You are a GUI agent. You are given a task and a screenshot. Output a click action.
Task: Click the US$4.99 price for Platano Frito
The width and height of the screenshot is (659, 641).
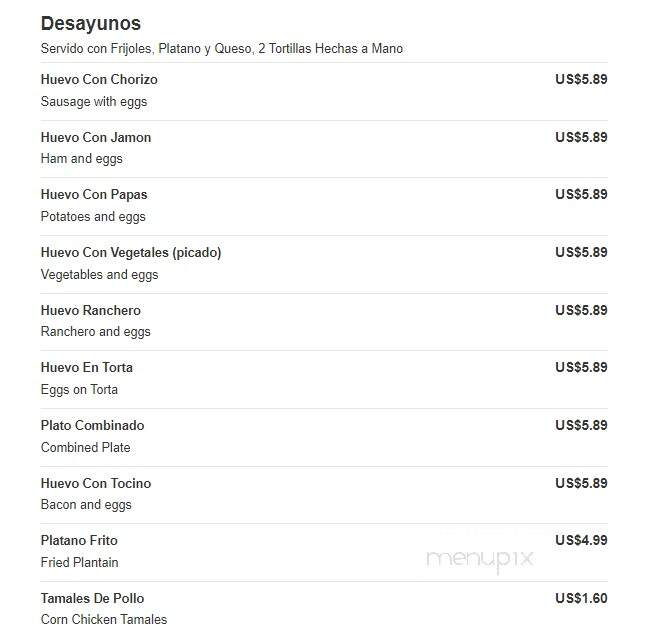tap(581, 541)
